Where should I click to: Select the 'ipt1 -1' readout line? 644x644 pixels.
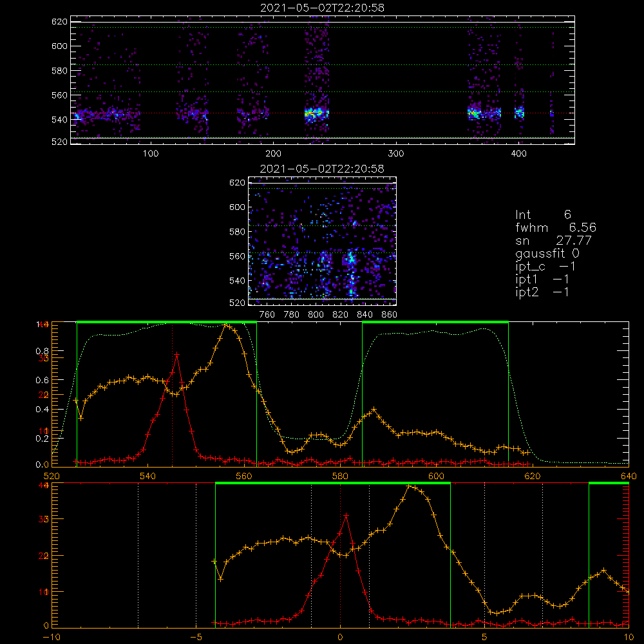[x=542, y=279]
